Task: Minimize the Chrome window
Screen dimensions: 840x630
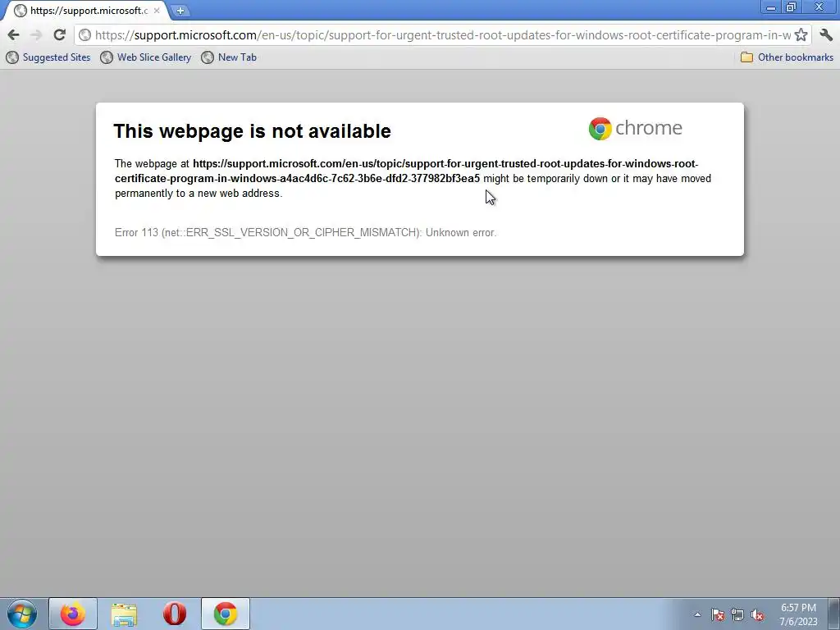Action: 771,7
